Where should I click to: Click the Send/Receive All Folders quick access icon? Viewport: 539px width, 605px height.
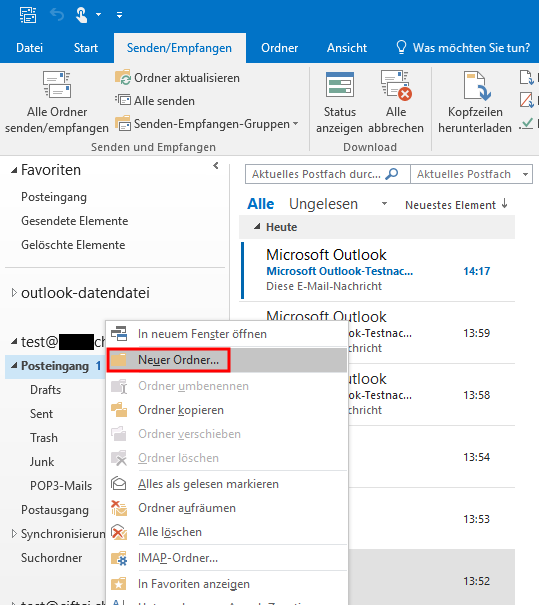(28, 15)
